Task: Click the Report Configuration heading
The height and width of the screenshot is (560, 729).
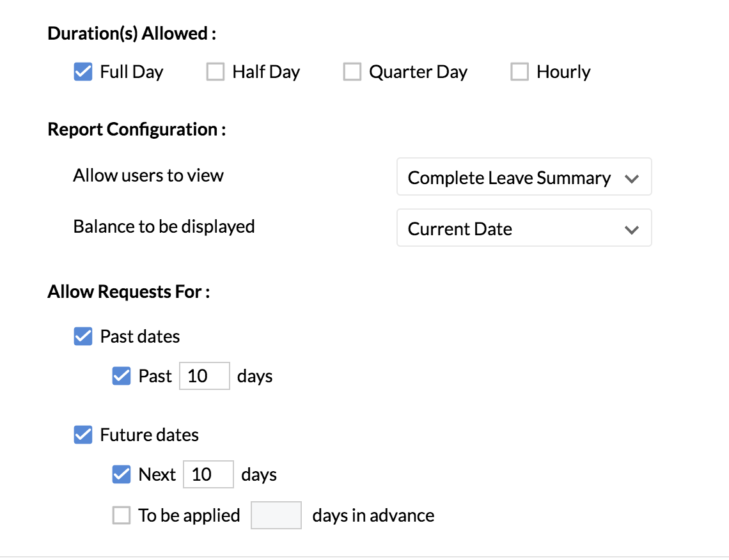Action: click(x=137, y=129)
